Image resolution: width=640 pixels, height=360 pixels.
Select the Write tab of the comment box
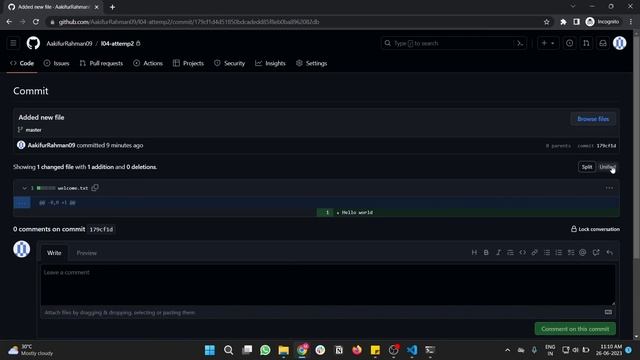pyautogui.click(x=54, y=253)
